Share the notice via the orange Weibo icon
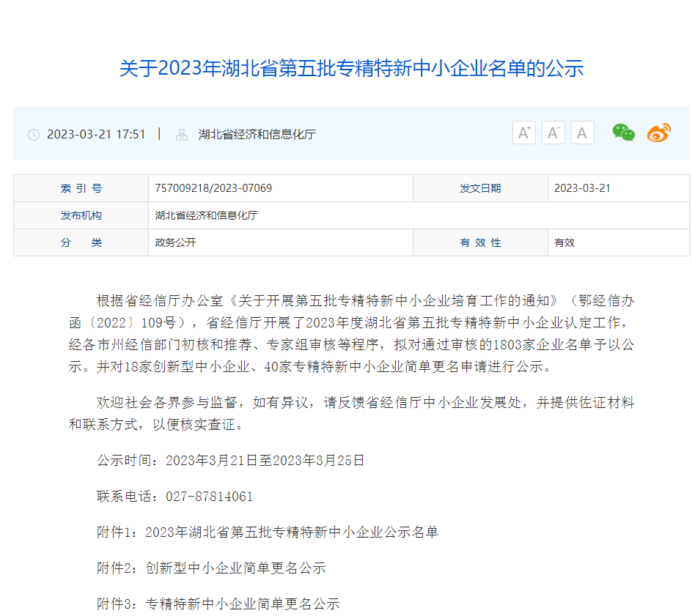The height and width of the screenshot is (616, 692). pyautogui.click(x=658, y=133)
